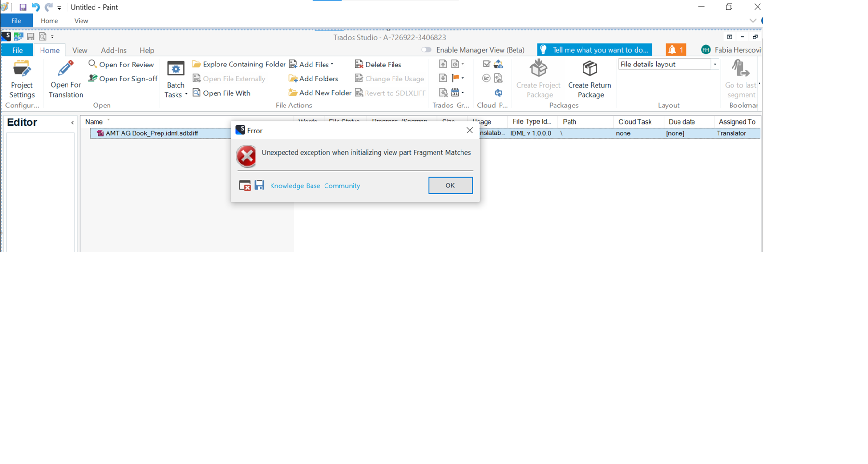Open the orange notifications bell
This screenshot has width=868, height=464.
point(676,50)
